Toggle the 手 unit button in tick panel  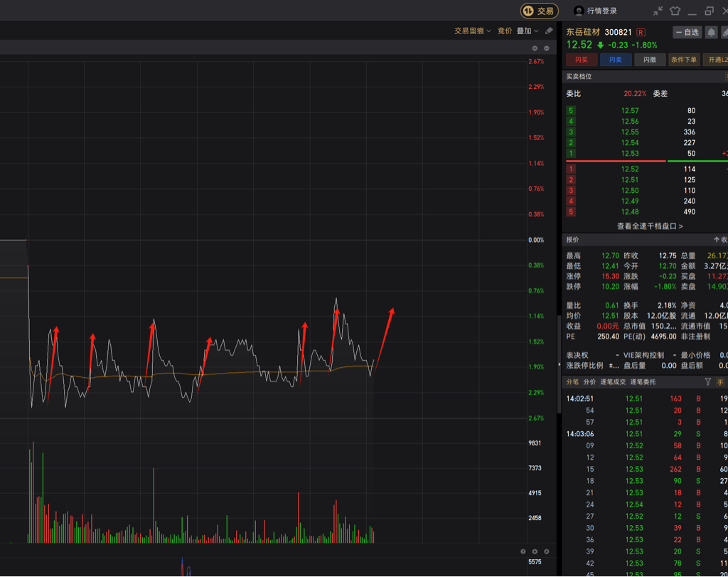(x=719, y=382)
